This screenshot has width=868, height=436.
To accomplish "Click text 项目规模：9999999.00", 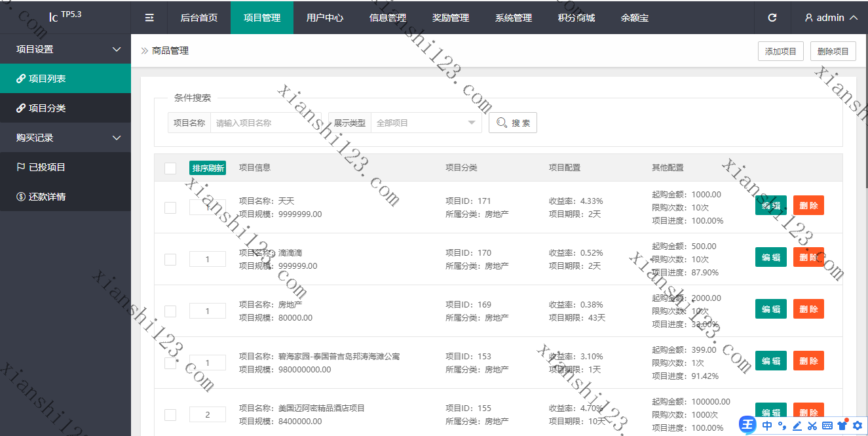I will point(280,214).
